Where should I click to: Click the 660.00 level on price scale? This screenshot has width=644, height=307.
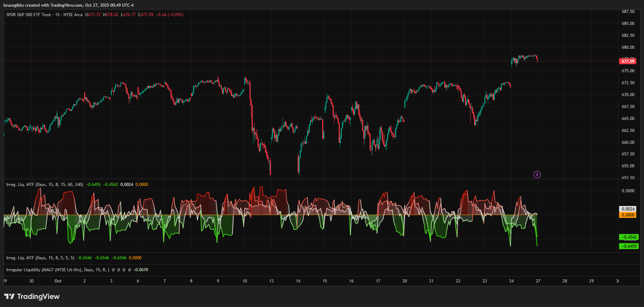pyautogui.click(x=628, y=142)
